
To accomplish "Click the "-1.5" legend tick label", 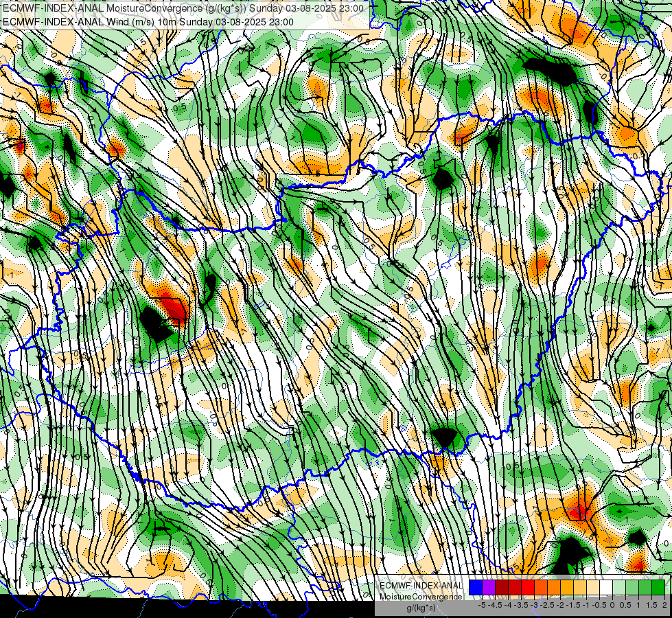I will click(x=573, y=605).
